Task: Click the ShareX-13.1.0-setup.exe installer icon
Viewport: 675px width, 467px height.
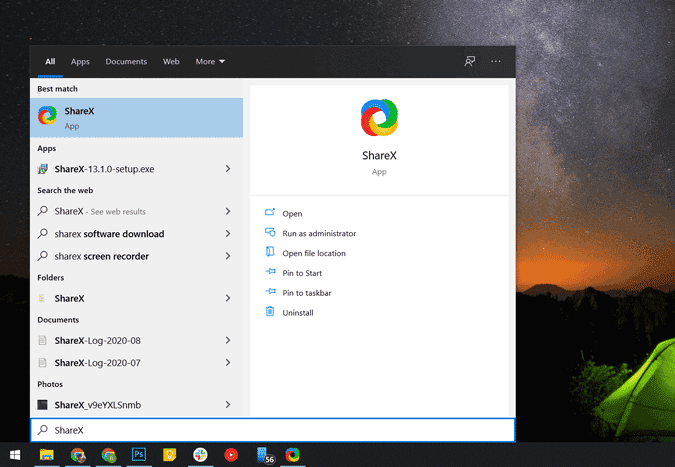Action: point(43,169)
